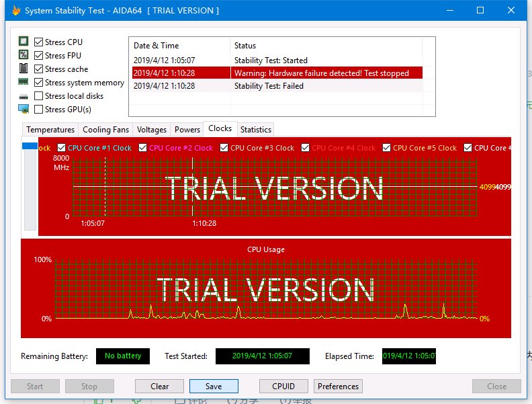Enable Stress GPU(s) checkbox

(x=39, y=110)
